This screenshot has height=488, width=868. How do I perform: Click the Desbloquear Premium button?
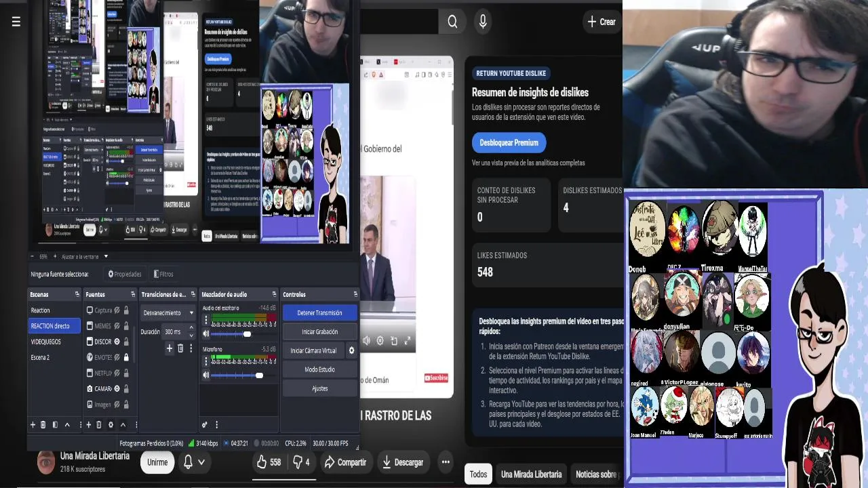509,142
